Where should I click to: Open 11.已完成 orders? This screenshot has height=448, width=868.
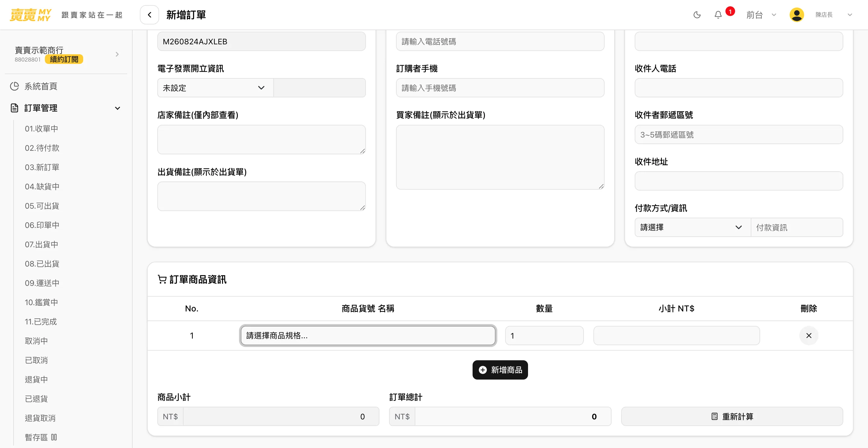pyautogui.click(x=40, y=322)
